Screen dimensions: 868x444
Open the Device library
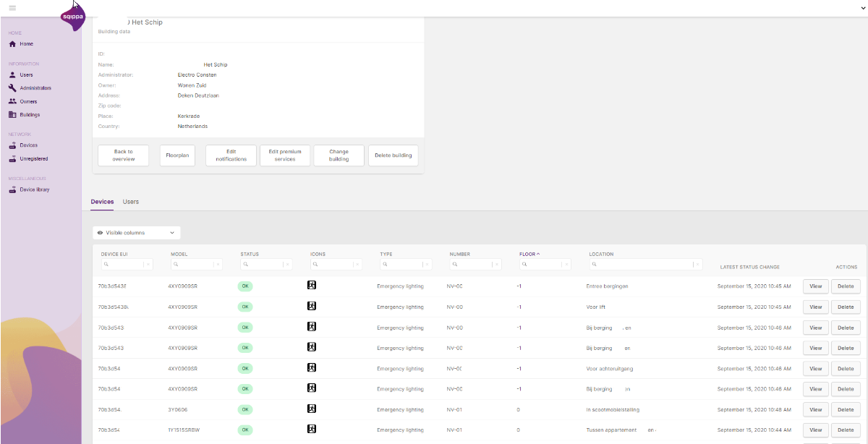[34, 189]
